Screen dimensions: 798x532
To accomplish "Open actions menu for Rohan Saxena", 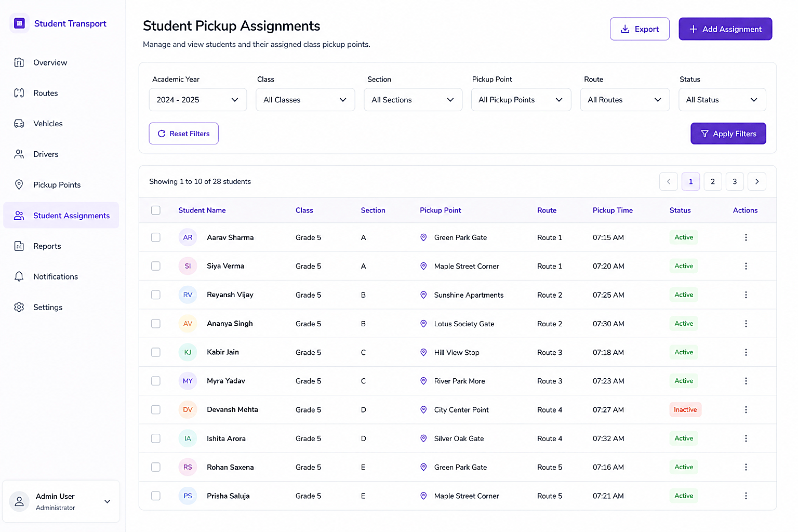I will coord(746,467).
